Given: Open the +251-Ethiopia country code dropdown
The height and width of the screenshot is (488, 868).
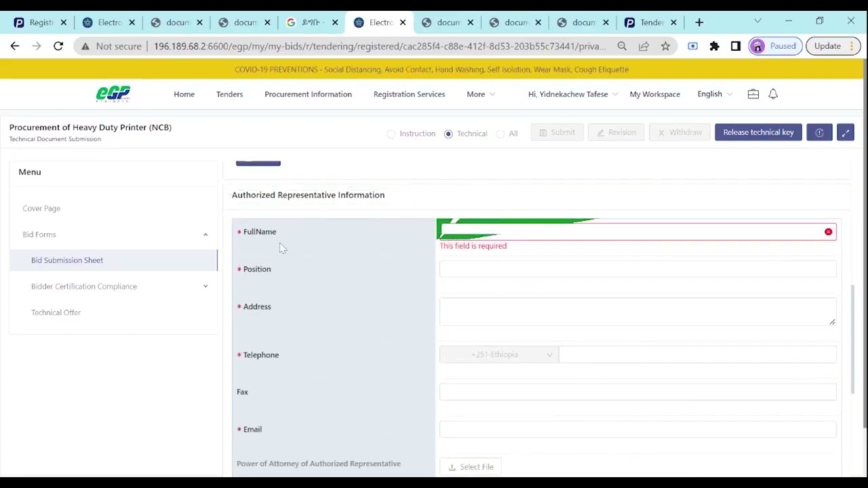Looking at the screenshot, I should click(499, 354).
